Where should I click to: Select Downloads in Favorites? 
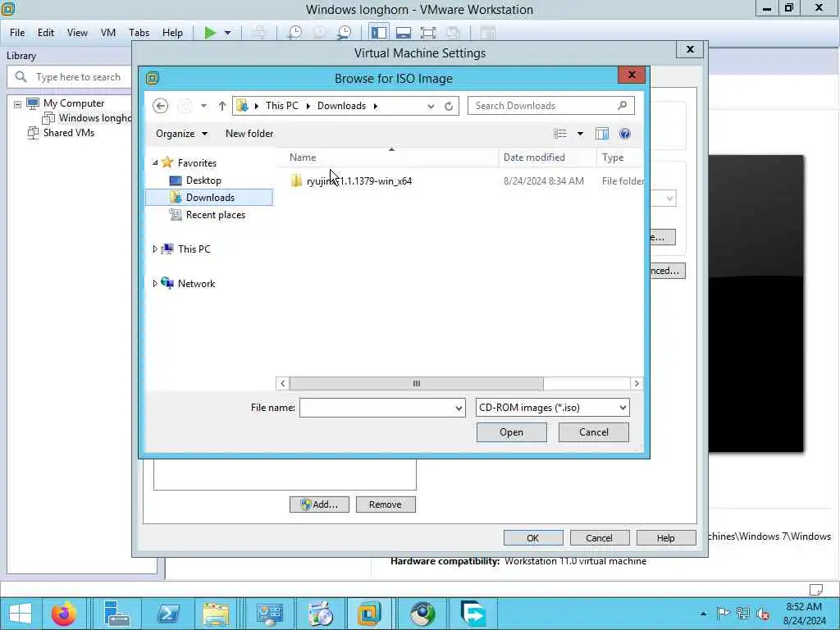click(210, 197)
